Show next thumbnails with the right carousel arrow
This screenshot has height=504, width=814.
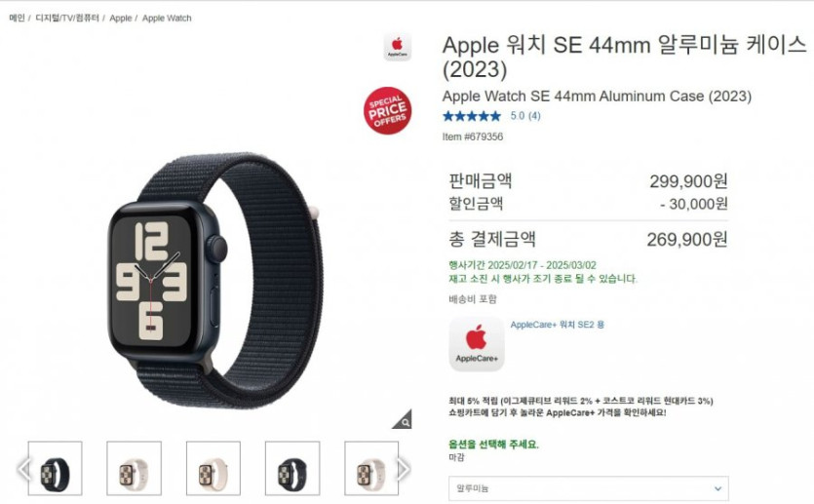click(x=404, y=469)
